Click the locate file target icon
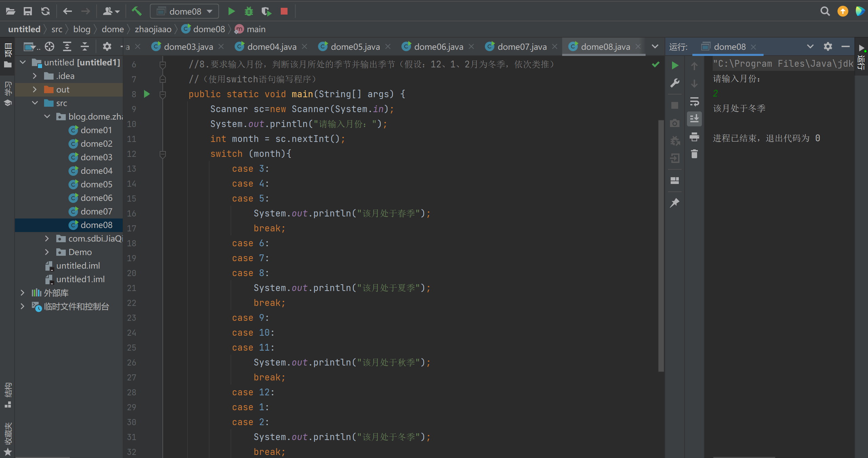This screenshot has height=458, width=868. pos(50,46)
